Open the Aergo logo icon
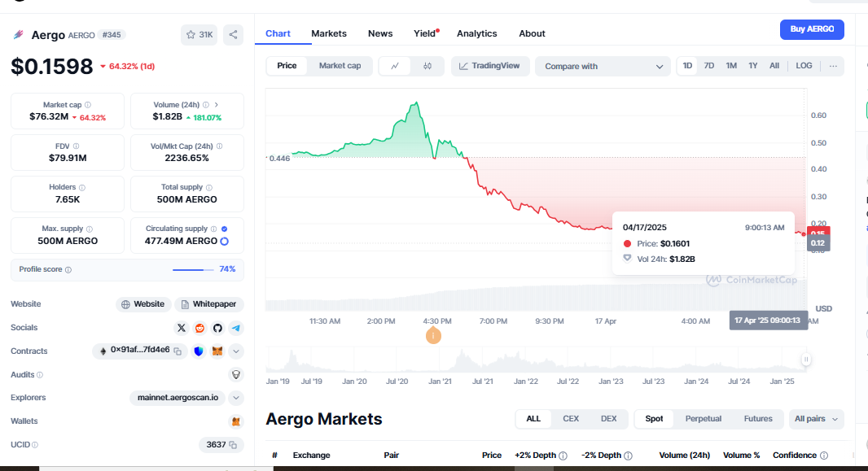This screenshot has width=868, height=471. tap(18, 35)
